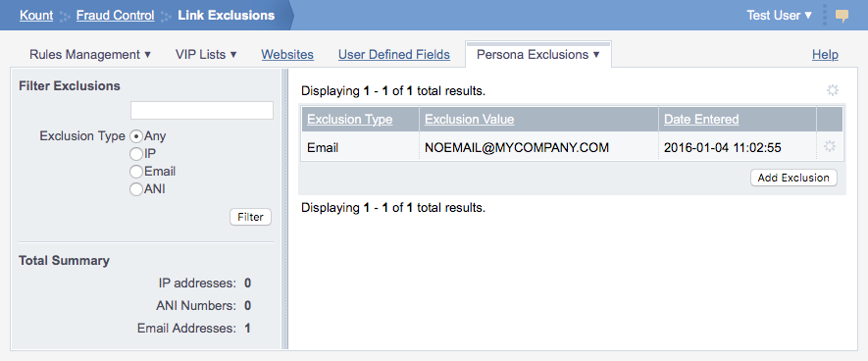This screenshot has height=361, width=868.
Task: Select the Any exclusion type radio
Action: pos(136,135)
